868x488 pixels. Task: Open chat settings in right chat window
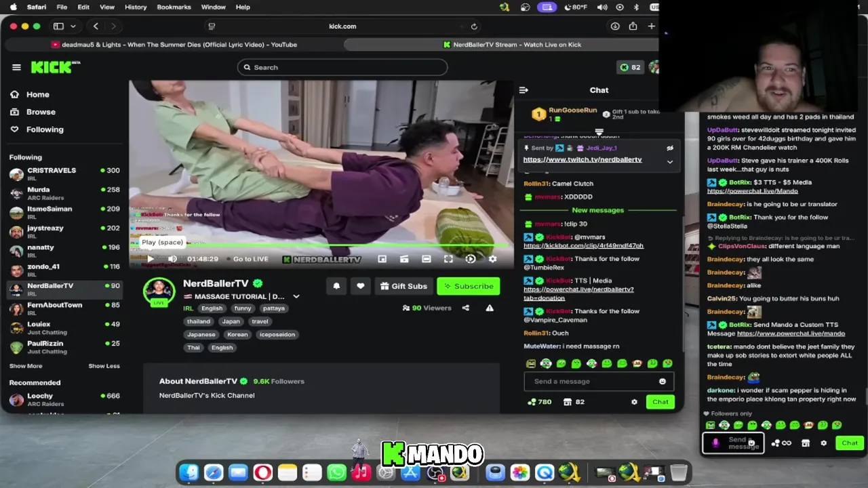tap(823, 443)
